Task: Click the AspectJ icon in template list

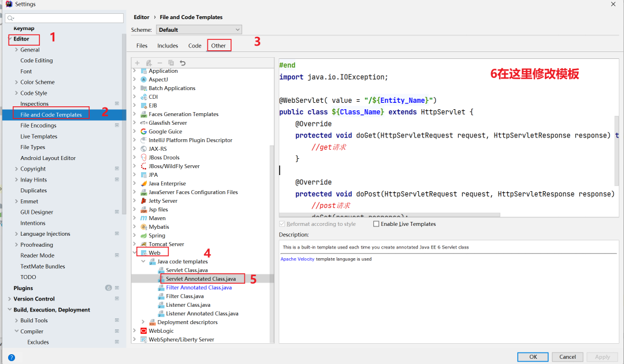Action: 143,80
